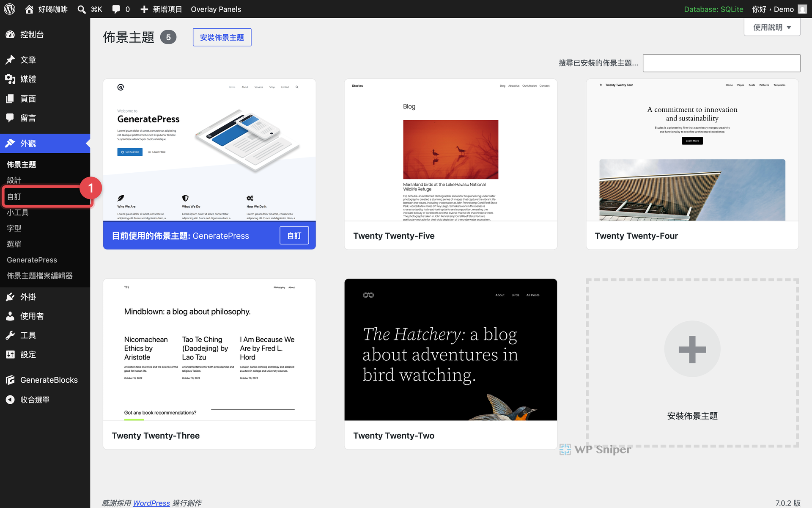
Task: Open the Twenty Twenty-Five theme screenshot
Action: (x=451, y=150)
